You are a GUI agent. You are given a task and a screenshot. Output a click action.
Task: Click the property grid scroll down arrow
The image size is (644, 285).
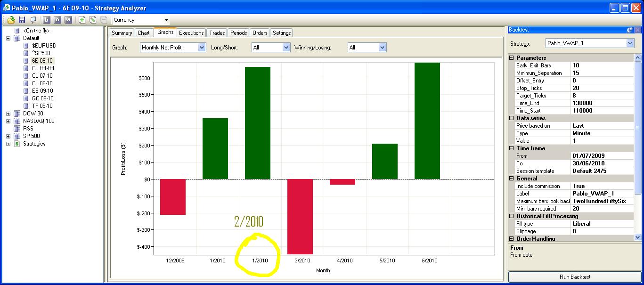point(638,238)
